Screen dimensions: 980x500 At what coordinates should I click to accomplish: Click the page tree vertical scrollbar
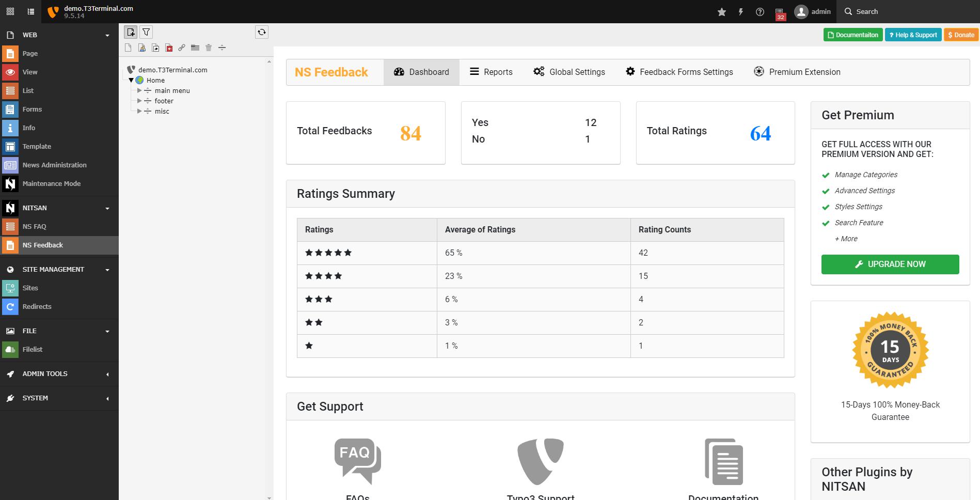pos(269,279)
